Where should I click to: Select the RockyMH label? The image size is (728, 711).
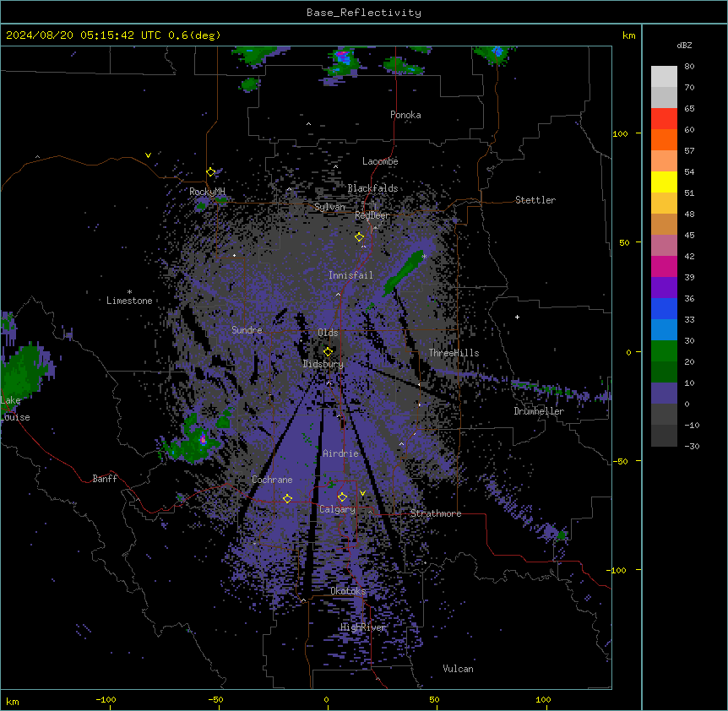click(207, 192)
